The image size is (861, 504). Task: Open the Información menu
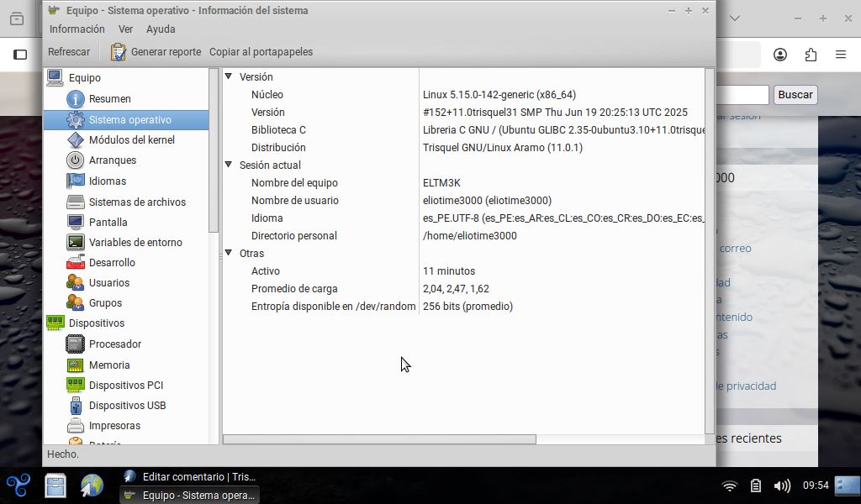[77, 29]
